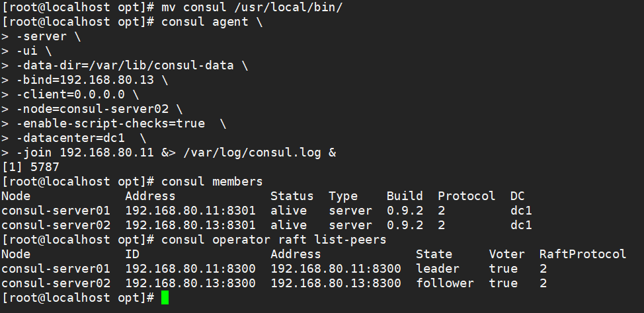
Task: Click the "-server" option line
Action: pos(40,36)
